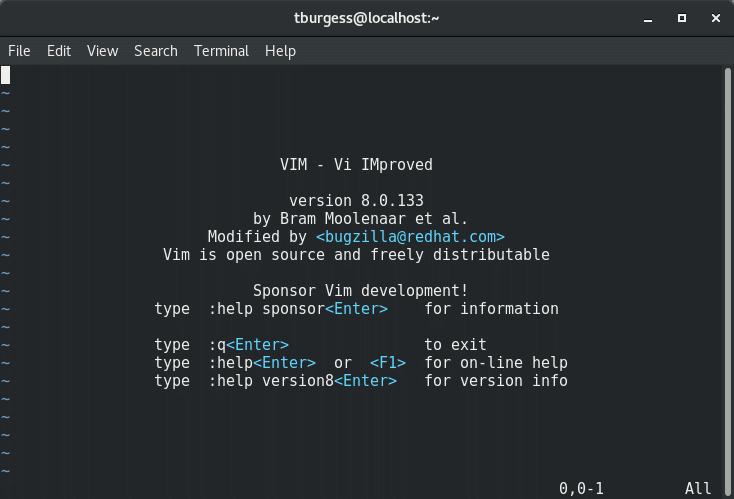Open the View menu
The image size is (734, 499).
(x=102, y=51)
